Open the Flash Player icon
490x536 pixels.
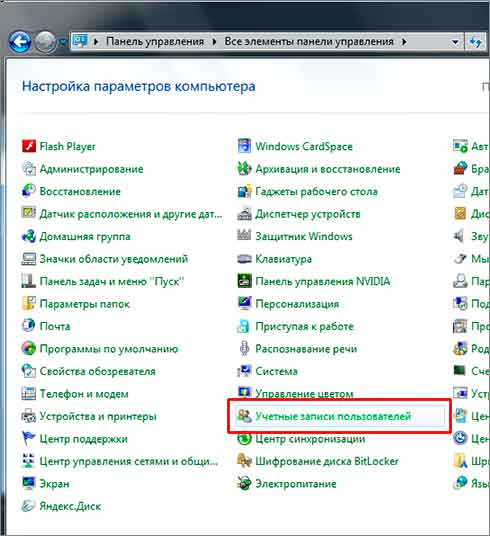(x=29, y=146)
